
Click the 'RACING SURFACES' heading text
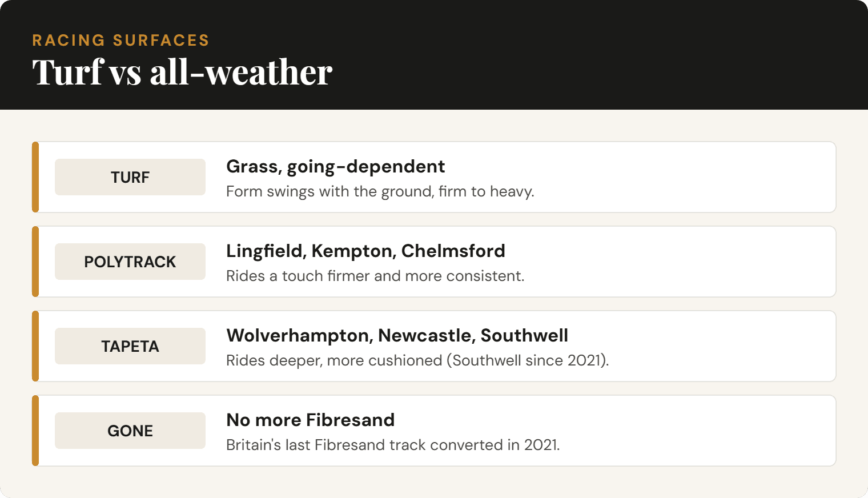click(121, 40)
